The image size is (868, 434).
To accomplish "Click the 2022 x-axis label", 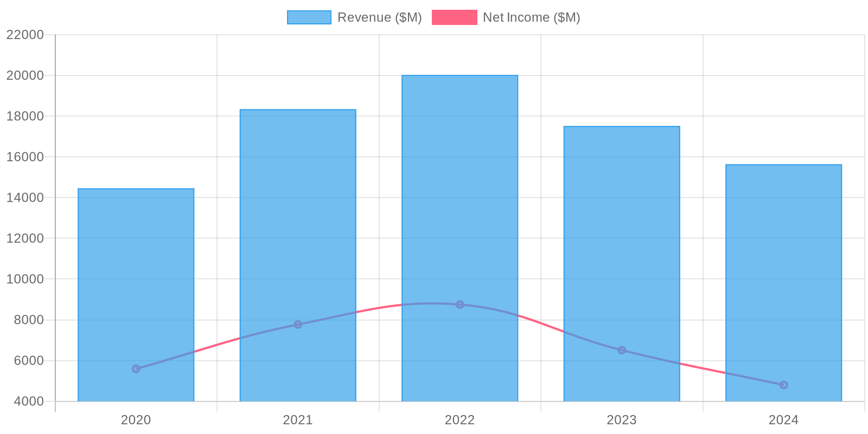I will click(x=459, y=420).
